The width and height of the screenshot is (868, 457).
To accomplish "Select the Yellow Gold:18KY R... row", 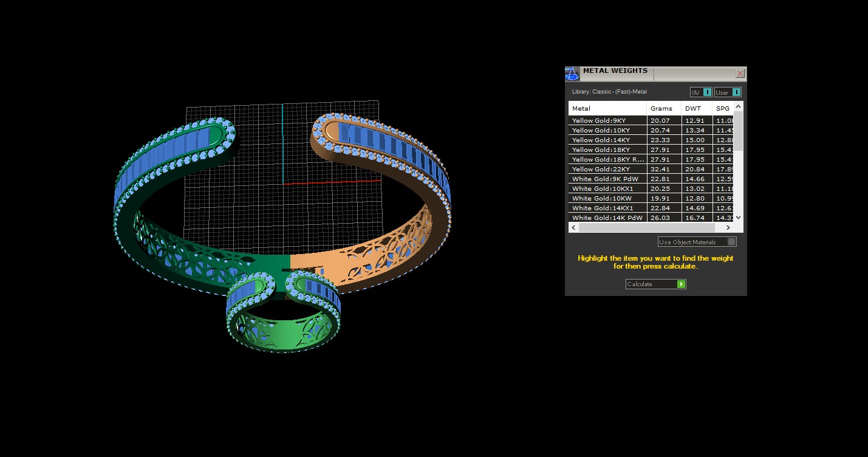I will (x=651, y=159).
